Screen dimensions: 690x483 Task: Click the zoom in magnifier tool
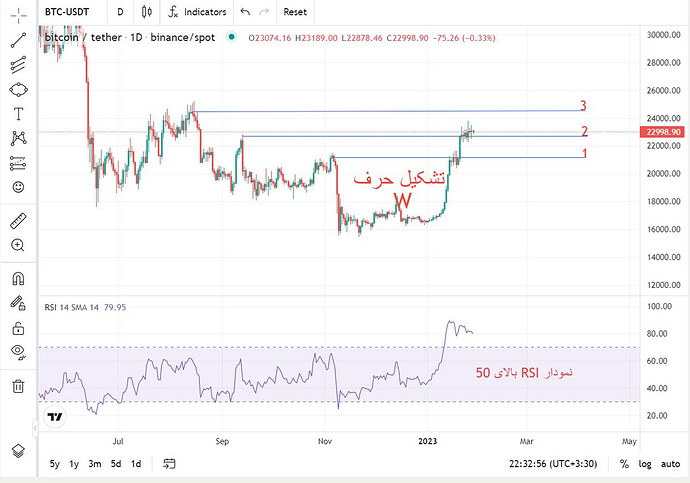click(18, 245)
